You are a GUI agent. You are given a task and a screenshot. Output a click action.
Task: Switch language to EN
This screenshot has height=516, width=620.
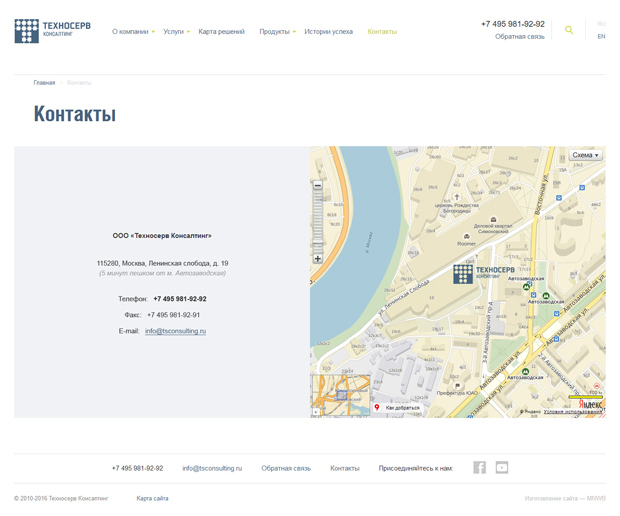[x=601, y=36]
